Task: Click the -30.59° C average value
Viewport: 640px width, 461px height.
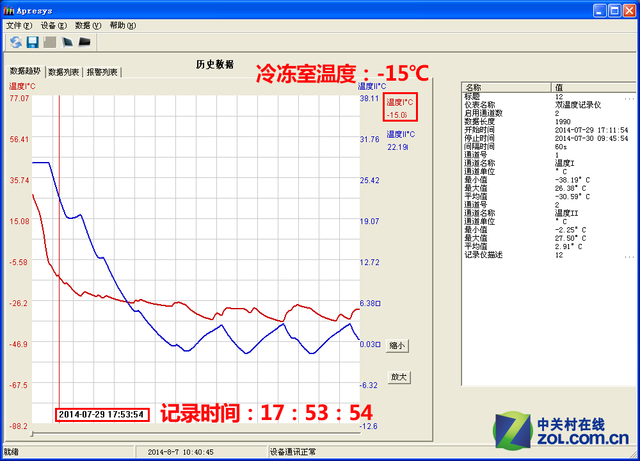Action: pyautogui.click(x=572, y=196)
